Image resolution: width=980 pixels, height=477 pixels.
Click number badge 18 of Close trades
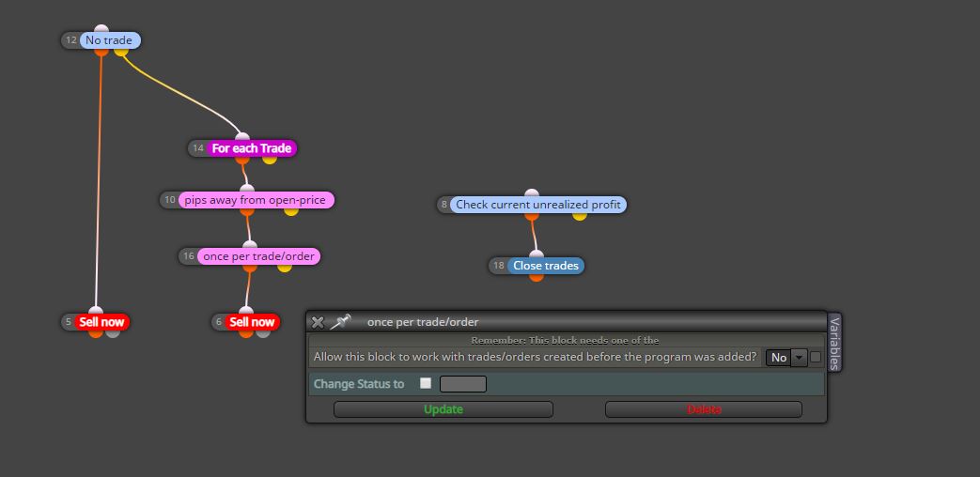(499, 266)
